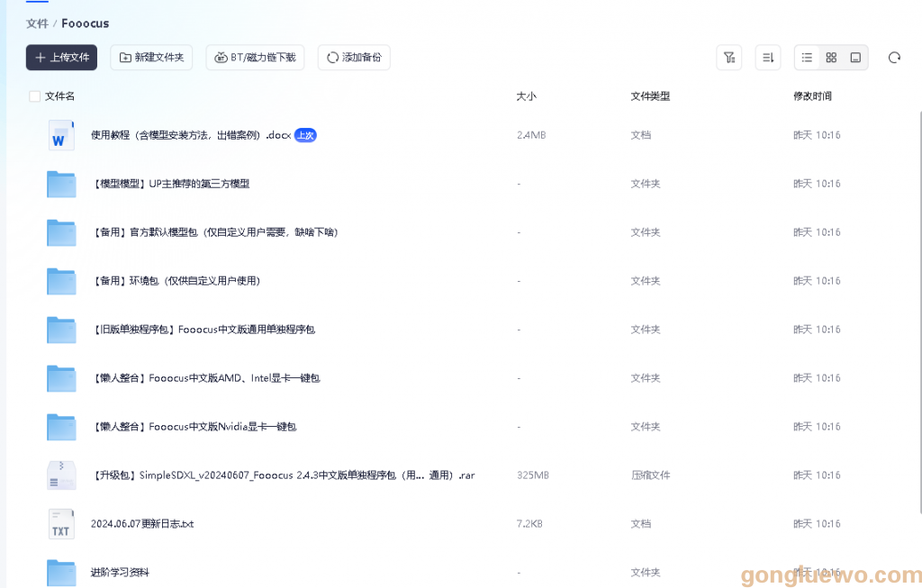922x588 pixels.
Task: Click folder icon for 【备用】环境包
Action: (x=61, y=281)
